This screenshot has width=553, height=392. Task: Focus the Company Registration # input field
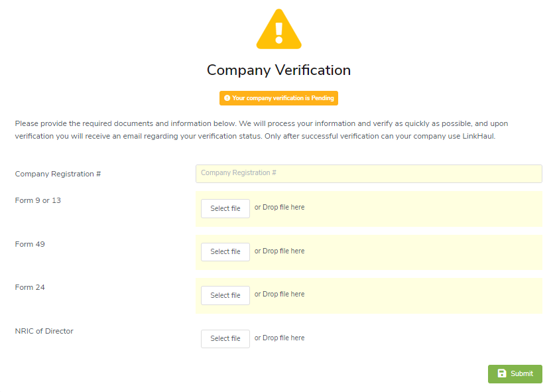click(369, 173)
